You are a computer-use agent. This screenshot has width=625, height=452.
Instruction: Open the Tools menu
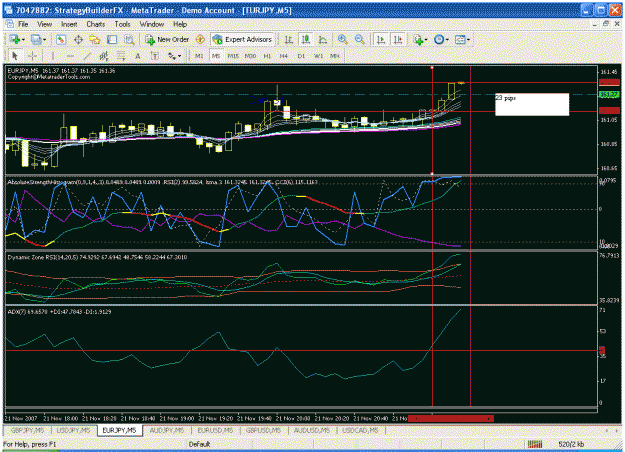[x=122, y=24]
